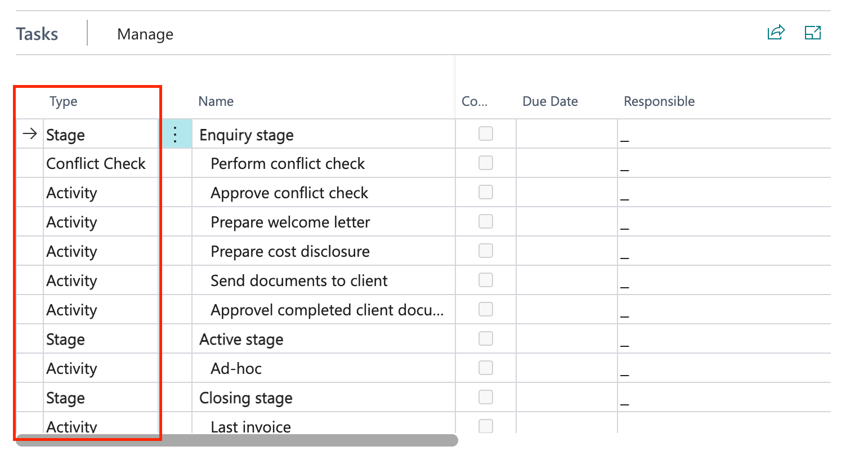This screenshot has height=455, width=868.
Task: Click the 'Active stage' name cell
Action: click(324, 339)
